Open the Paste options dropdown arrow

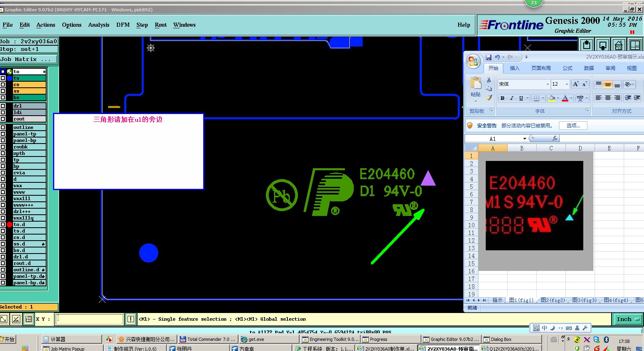(x=476, y=100)
